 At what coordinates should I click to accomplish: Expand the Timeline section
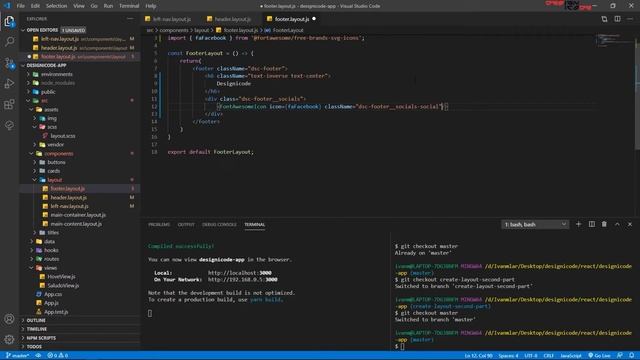(37, 329)
